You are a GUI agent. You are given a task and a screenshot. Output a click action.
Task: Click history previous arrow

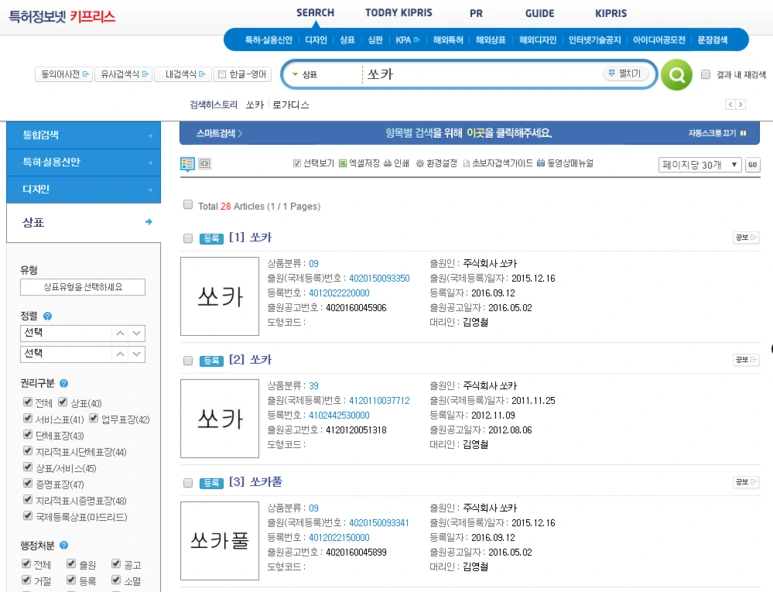(730, 104)
